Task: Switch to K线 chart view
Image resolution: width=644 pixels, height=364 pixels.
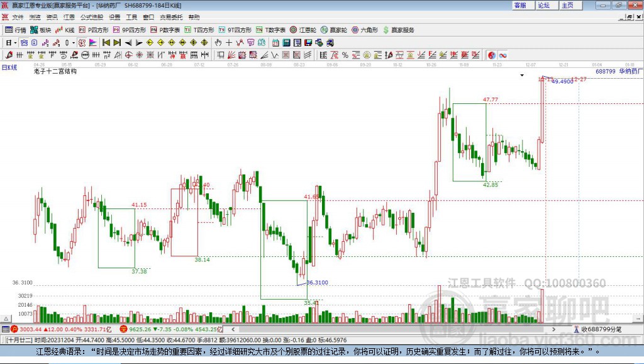Action: click(65, 30)
